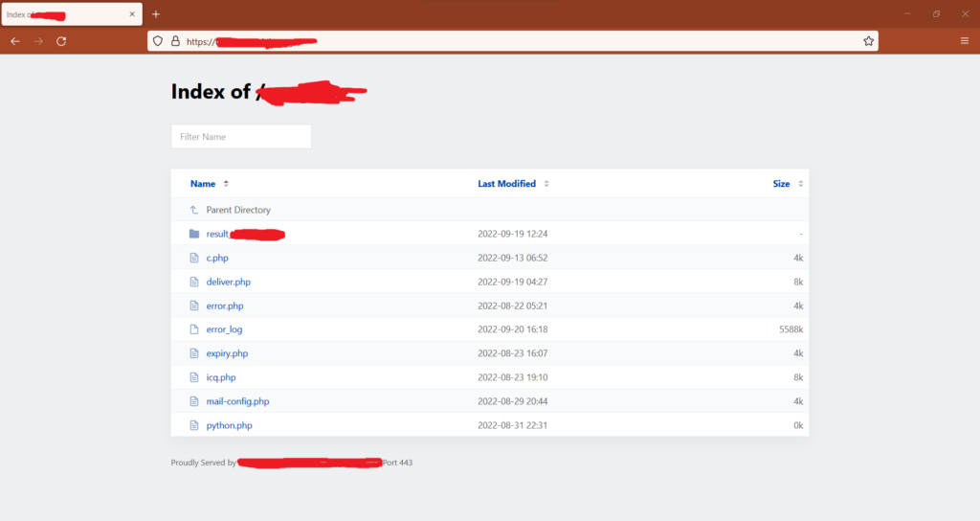Close the Index of browser tab
980x521 pixels.
point(132,13)
